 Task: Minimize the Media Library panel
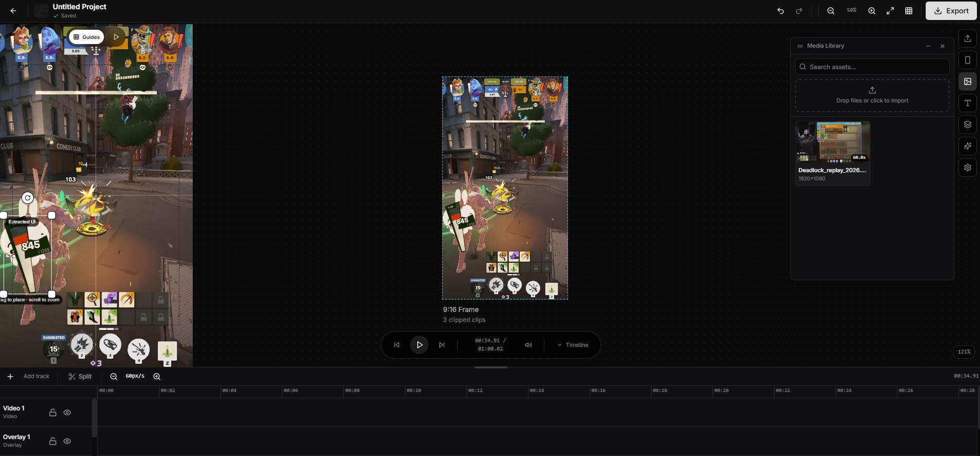coord(928,46)
